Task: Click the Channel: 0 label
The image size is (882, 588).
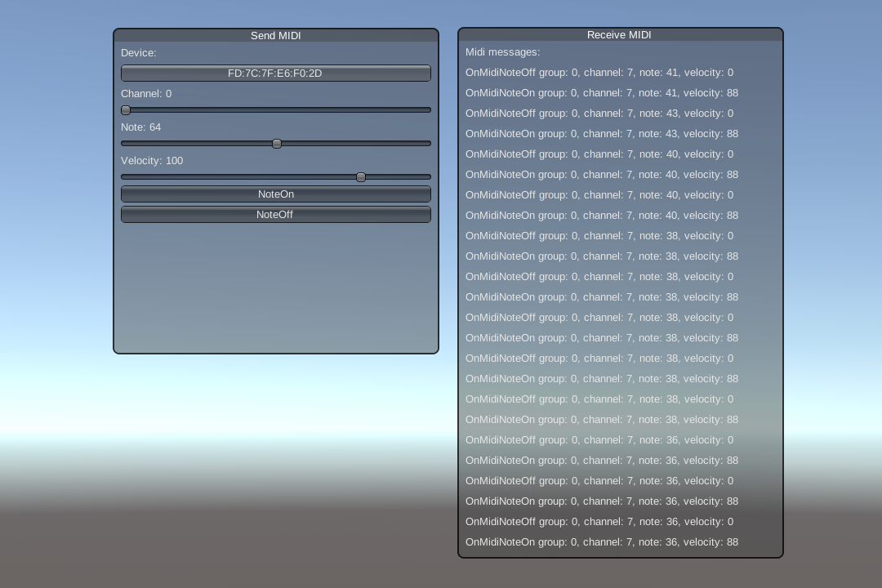Action: click(146, 93)
